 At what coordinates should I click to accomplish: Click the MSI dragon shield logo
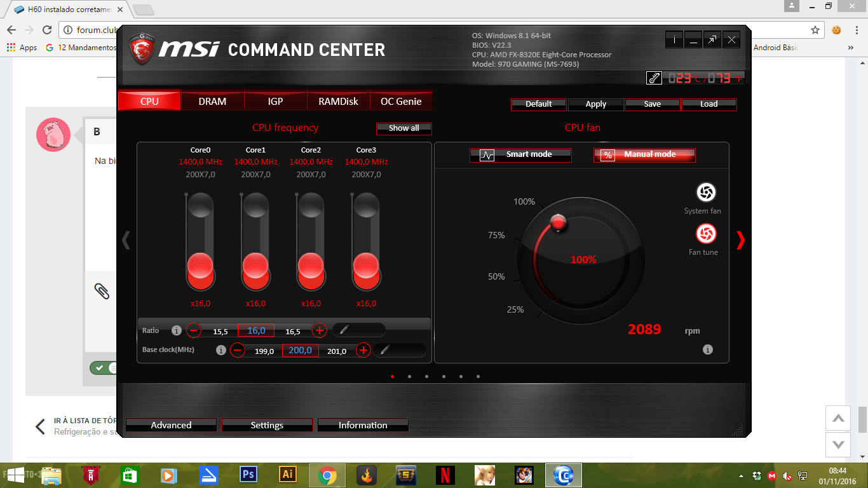click(141, 48)
